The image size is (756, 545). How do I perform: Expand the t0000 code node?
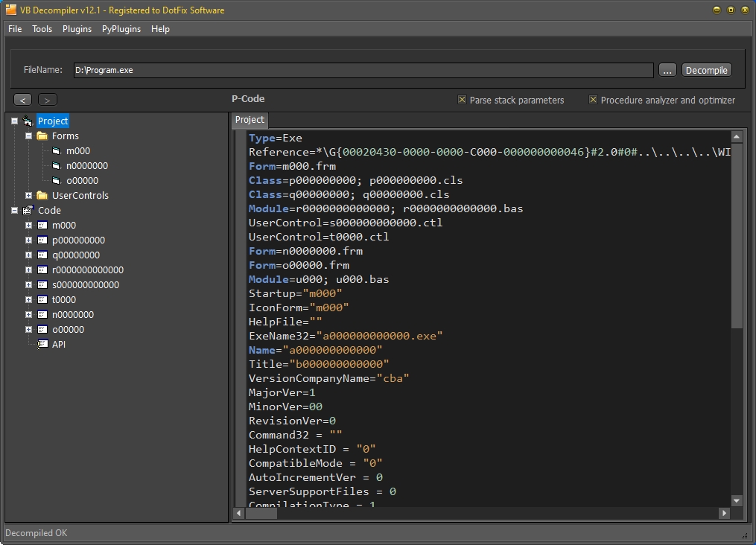pyautogui.click(x=28, y=300)
